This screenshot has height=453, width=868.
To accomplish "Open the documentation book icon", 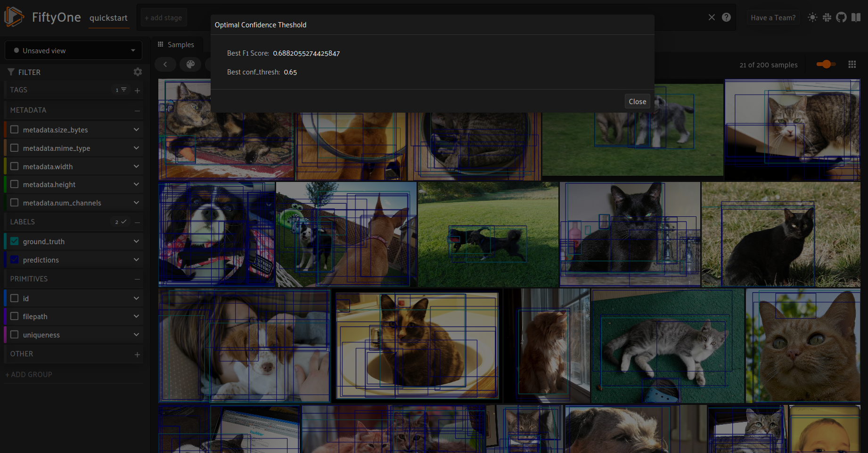I will [x=856, y=17].
